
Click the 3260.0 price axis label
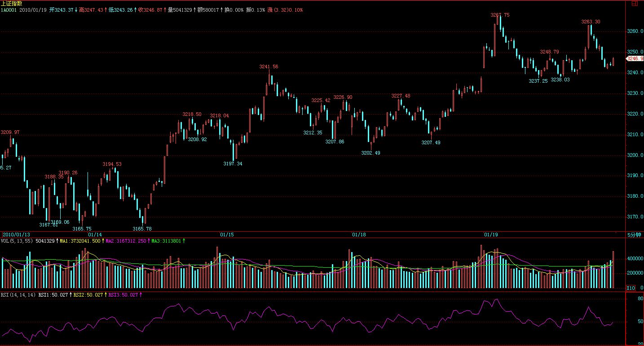click(635, 31)
